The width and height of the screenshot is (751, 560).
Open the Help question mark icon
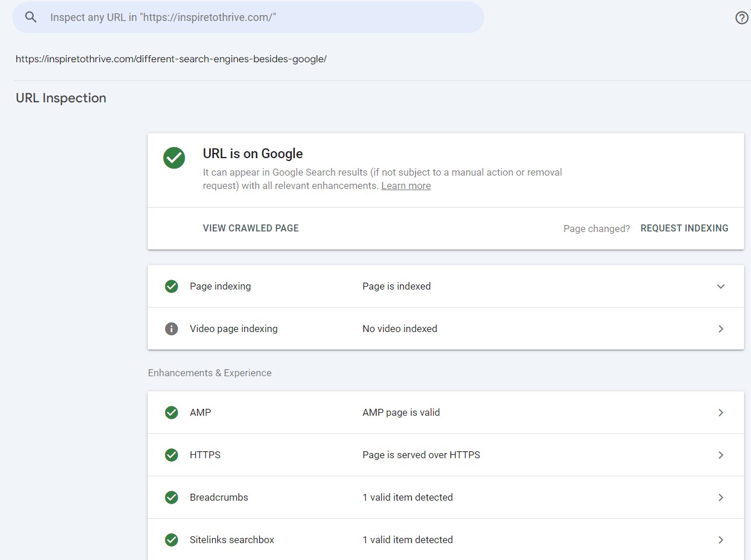[x=742, y=17]
